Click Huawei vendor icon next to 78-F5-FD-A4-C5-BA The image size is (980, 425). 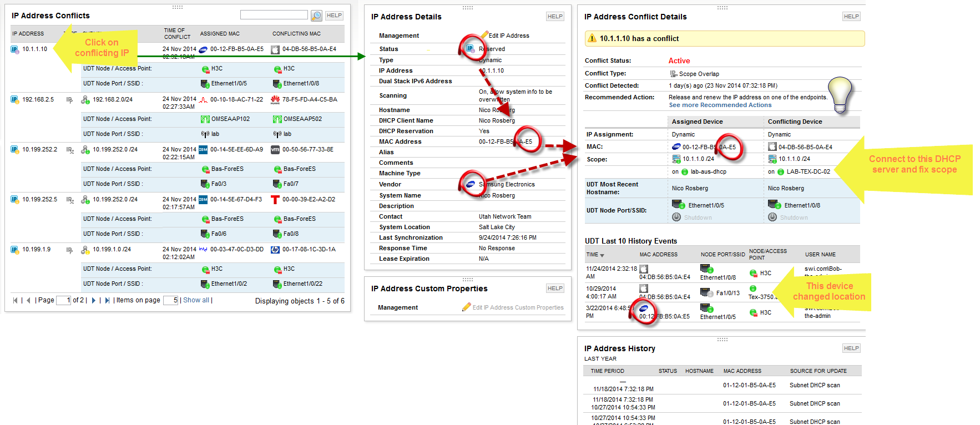275,100
